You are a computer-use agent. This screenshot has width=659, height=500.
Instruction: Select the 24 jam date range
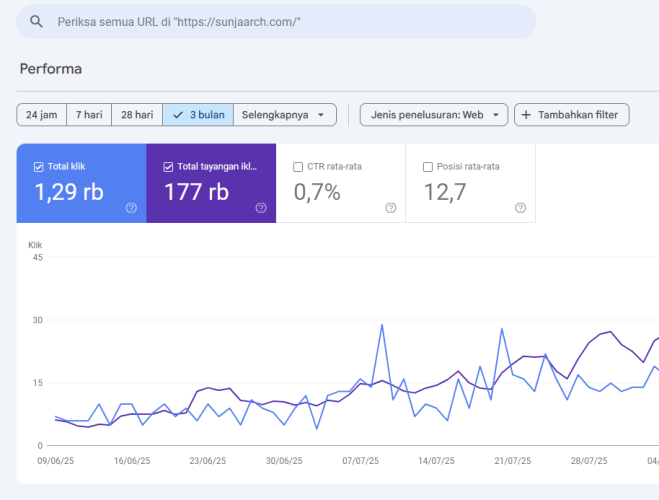tap(42, 115)
